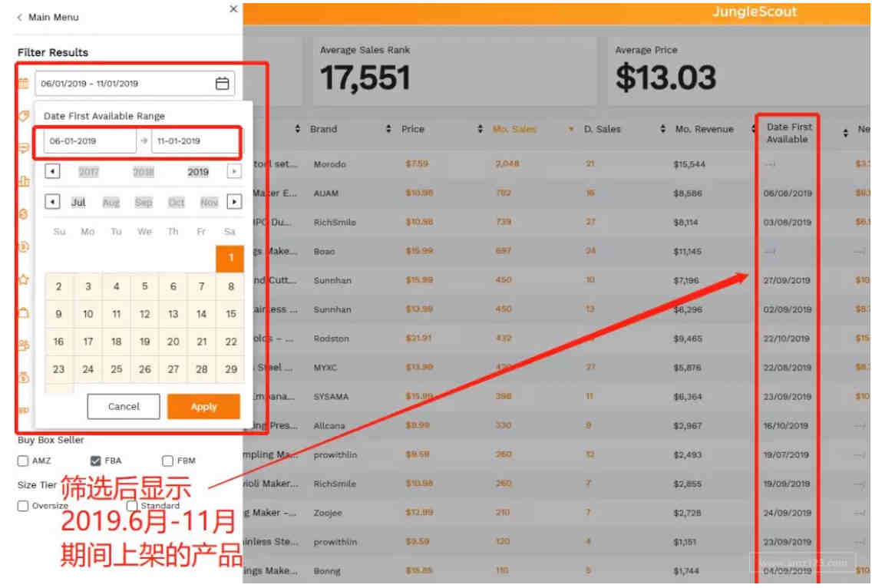872x588 pixels.
Task: Click the $15,544 monthly revenue cell
Action: (689, 165)
